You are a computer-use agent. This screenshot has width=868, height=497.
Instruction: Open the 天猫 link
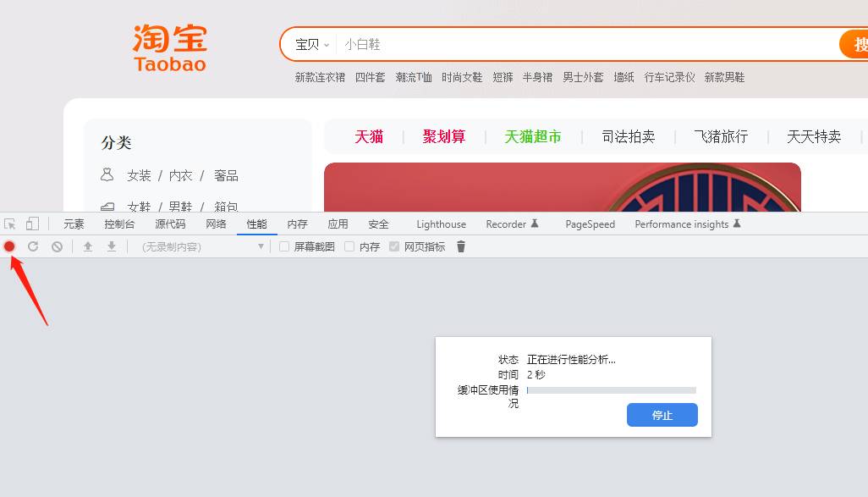coord(369,136)
